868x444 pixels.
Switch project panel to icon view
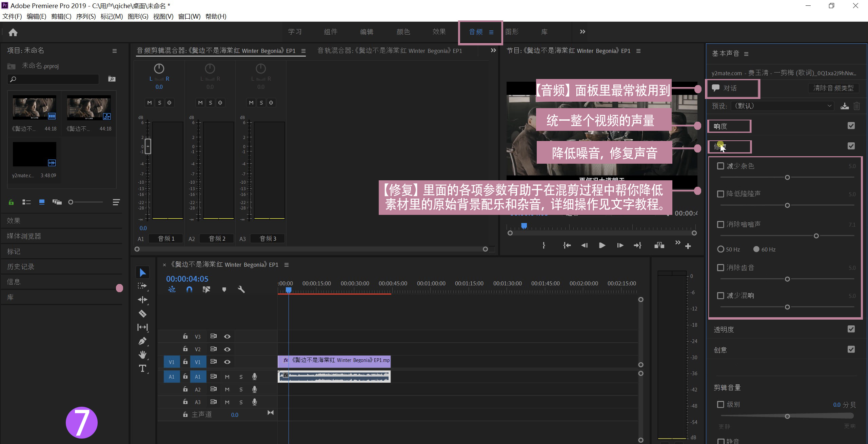(x=42, y=202)
